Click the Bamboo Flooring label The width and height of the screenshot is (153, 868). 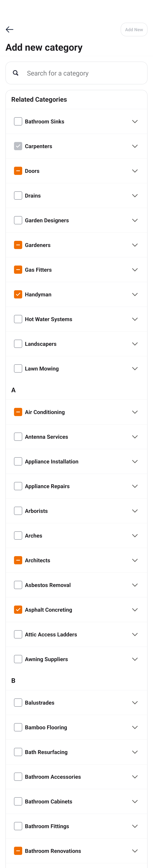click(x=46, y=727)
